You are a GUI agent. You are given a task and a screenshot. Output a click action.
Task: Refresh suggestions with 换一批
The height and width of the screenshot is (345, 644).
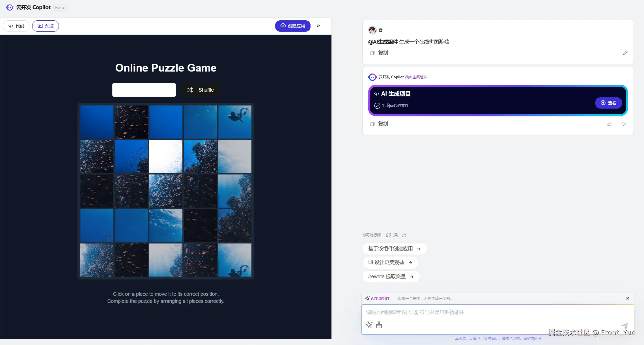click(396, 235)
